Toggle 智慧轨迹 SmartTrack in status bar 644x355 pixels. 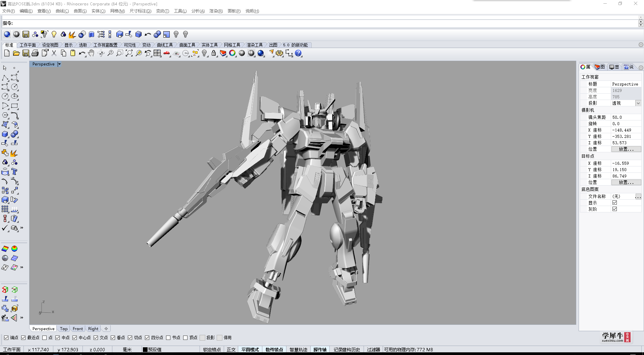299,350
